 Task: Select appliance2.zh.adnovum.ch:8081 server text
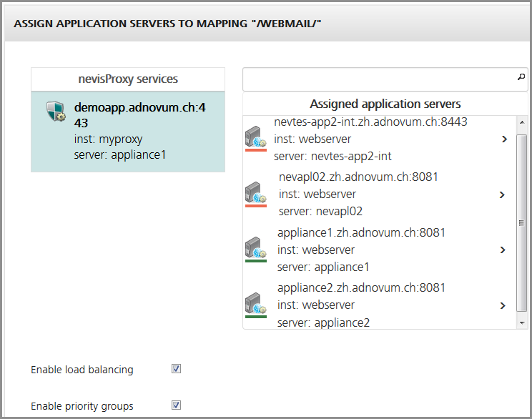click(361, 287)
